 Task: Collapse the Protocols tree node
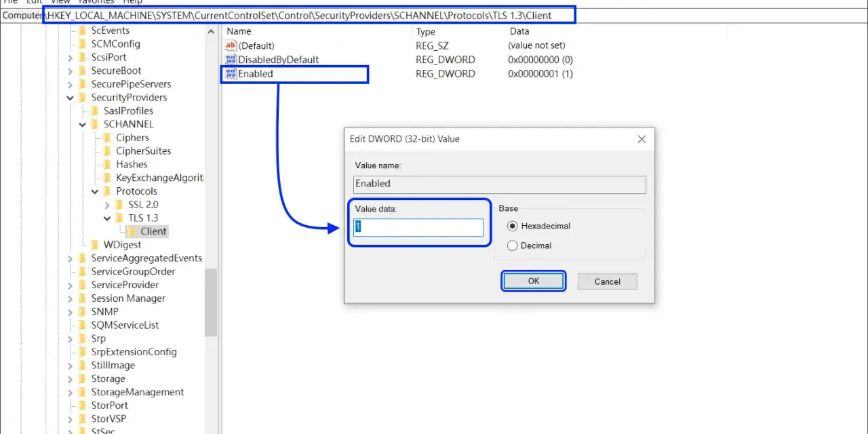coord(95,191)
